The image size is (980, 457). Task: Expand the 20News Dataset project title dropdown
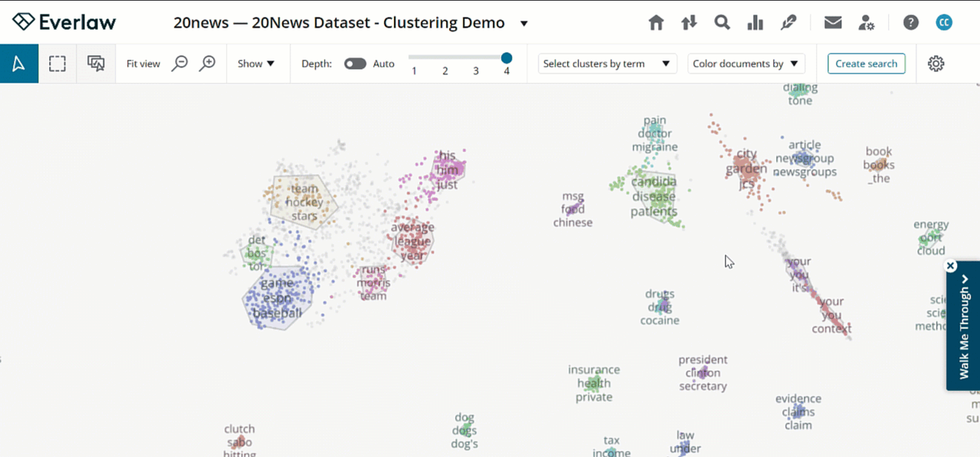pos(523,23)
